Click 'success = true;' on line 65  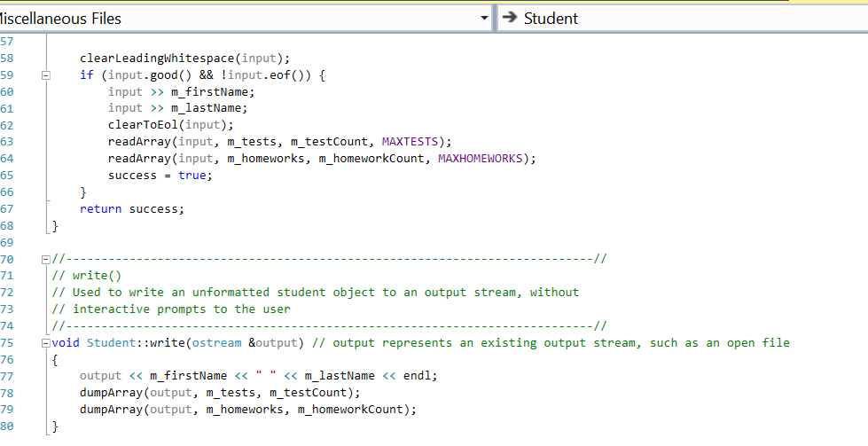coord(160,176)
